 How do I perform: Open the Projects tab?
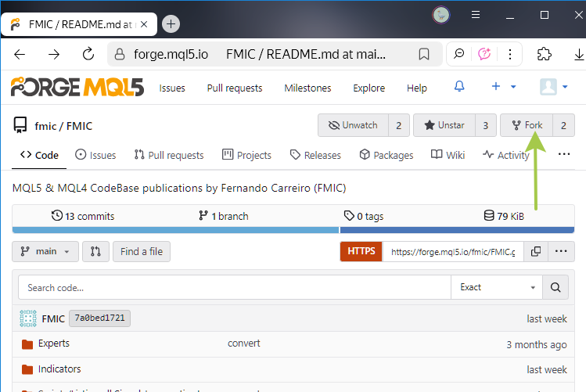[x=246, y=155]
